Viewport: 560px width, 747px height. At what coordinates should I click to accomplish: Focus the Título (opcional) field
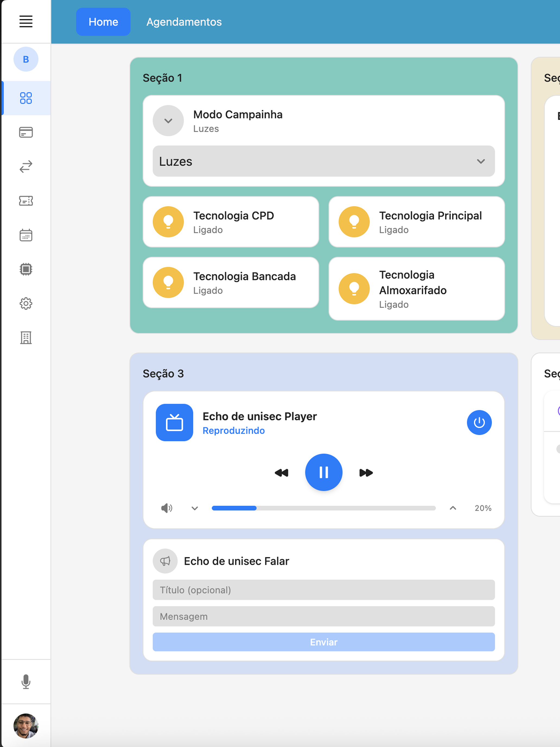coord(324,590)
